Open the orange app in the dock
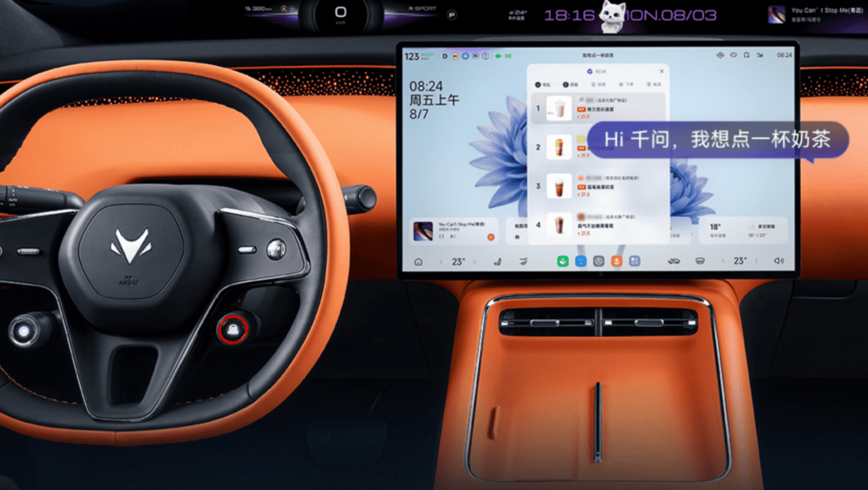 click(x=616, y=261)
